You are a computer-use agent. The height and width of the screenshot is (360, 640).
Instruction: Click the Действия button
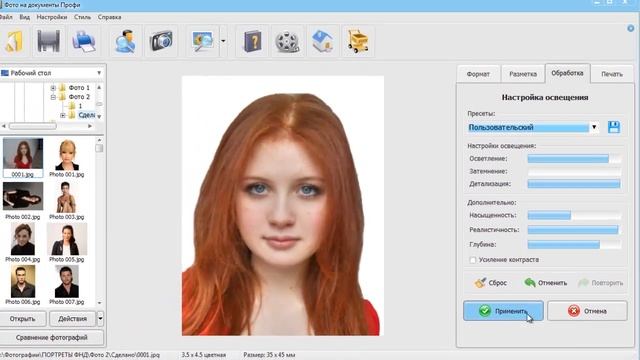72,319
